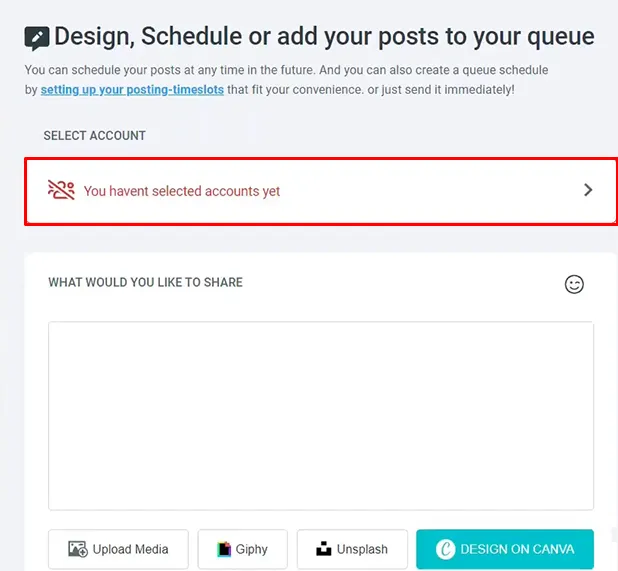Click the Canva circle logo icon

click(445, 549)
